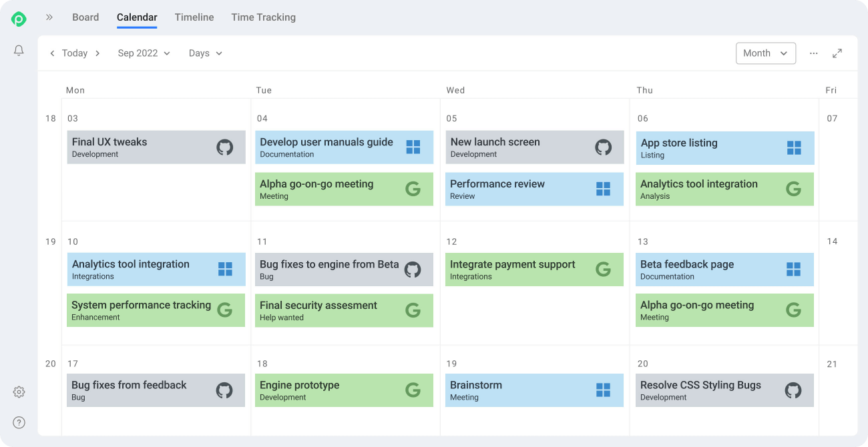Click GitHub icon on Final UX tweaks
This screenshot has height=447, width=868.
225,147
